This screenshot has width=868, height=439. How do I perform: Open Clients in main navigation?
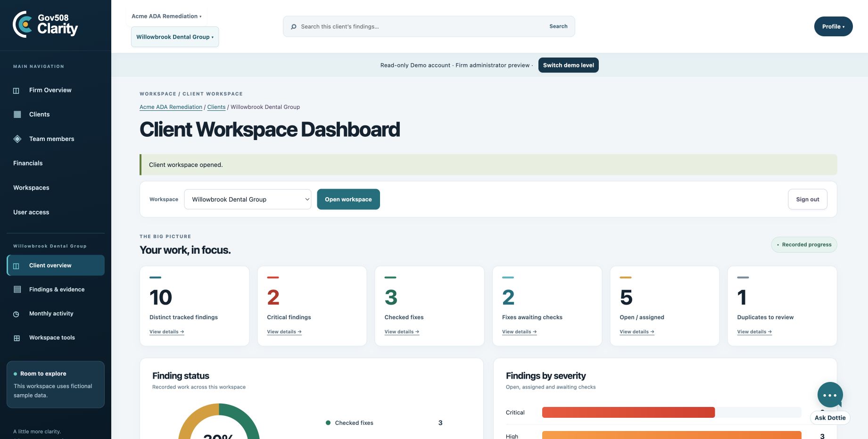(x=56, y=115)
